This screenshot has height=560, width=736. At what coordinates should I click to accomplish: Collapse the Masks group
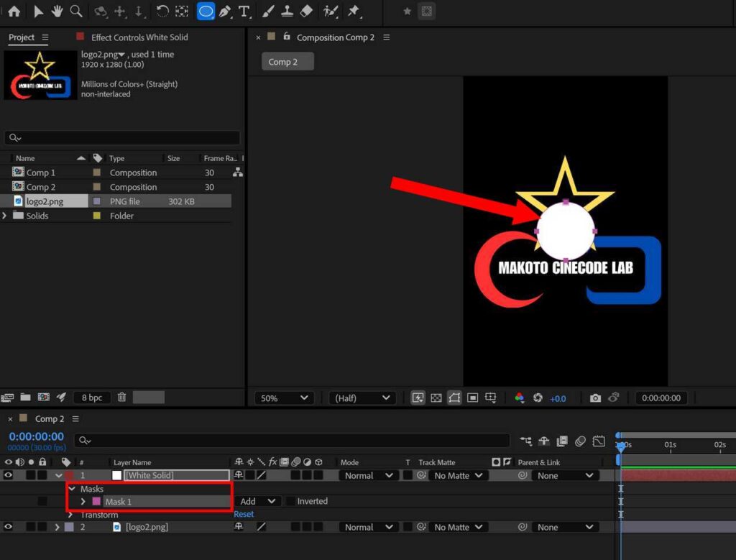pyautogui.click(x=72, y=489)
